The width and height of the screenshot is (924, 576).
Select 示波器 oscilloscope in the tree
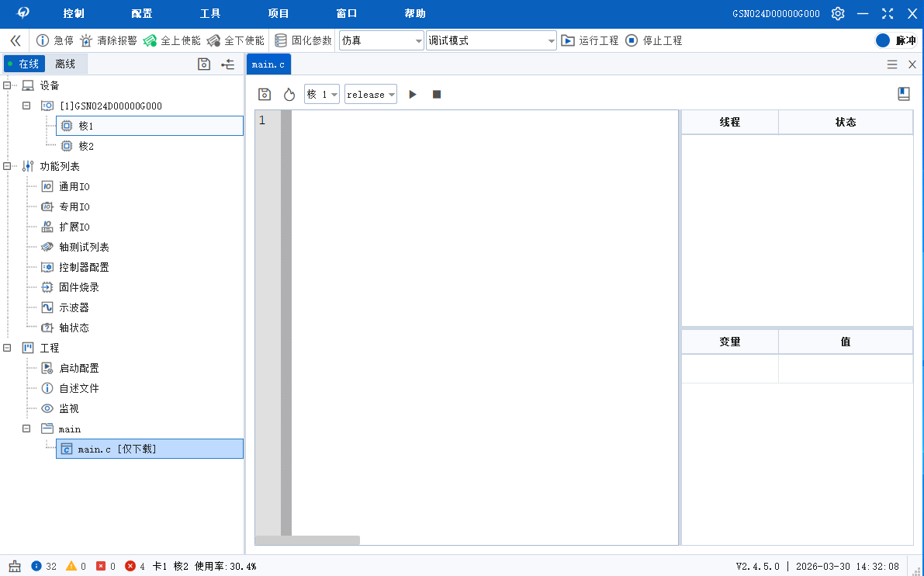pyautogui.click(x=74, y=307)
